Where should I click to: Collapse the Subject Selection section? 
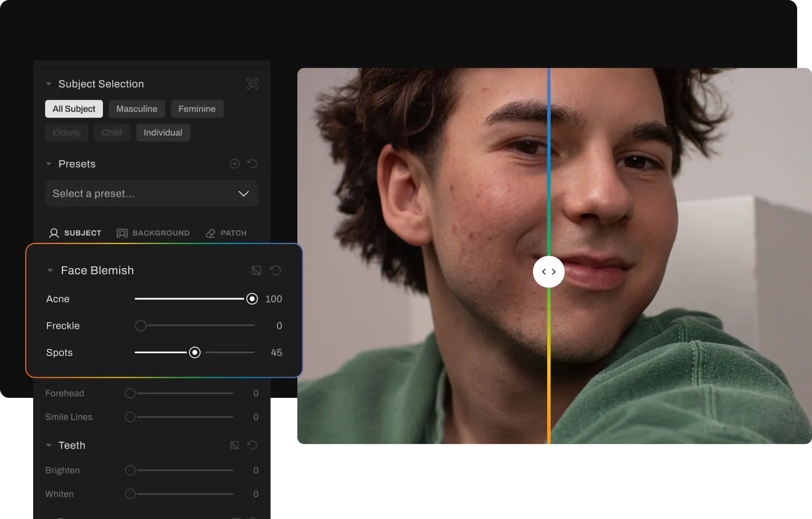tap(49, 84)
